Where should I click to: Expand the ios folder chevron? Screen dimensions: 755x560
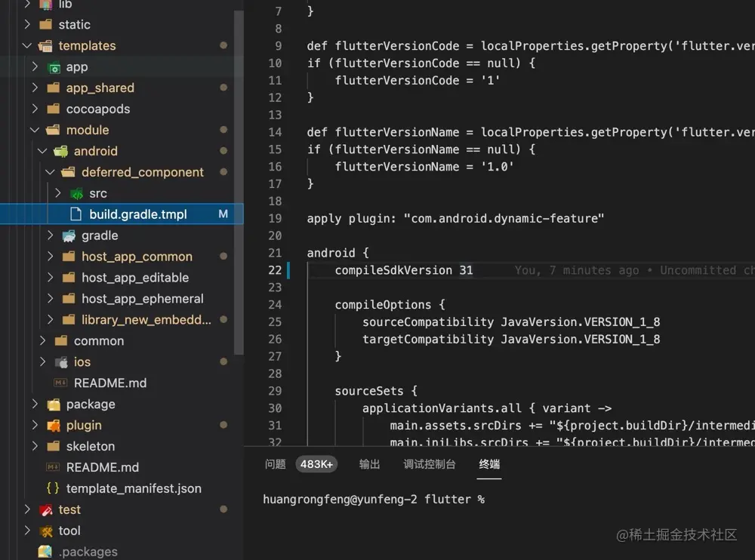pos(42,362)
